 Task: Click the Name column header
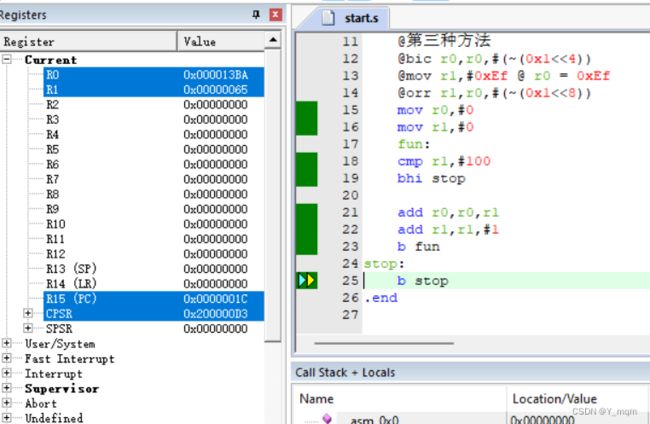coord(316,399)
